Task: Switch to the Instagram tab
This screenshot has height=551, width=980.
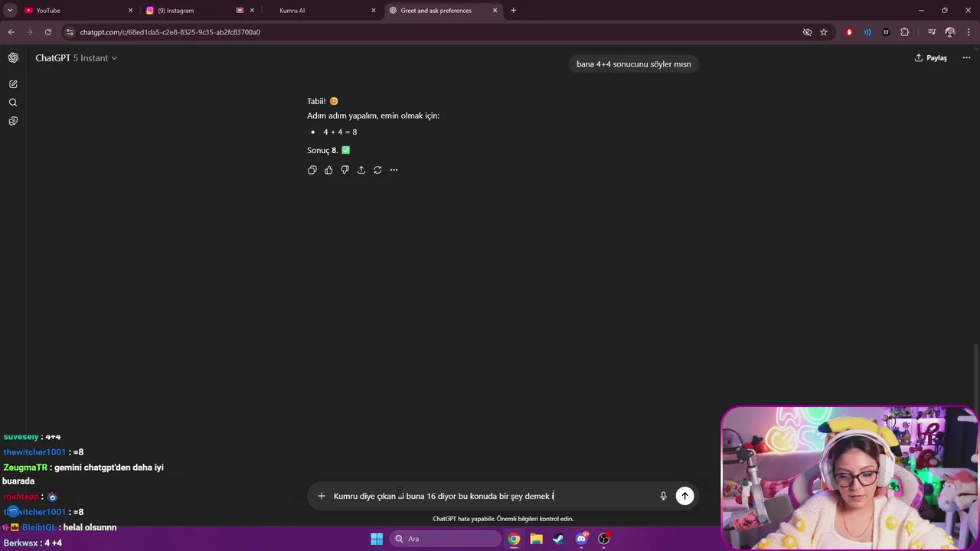Action: (x=199, y=11)
